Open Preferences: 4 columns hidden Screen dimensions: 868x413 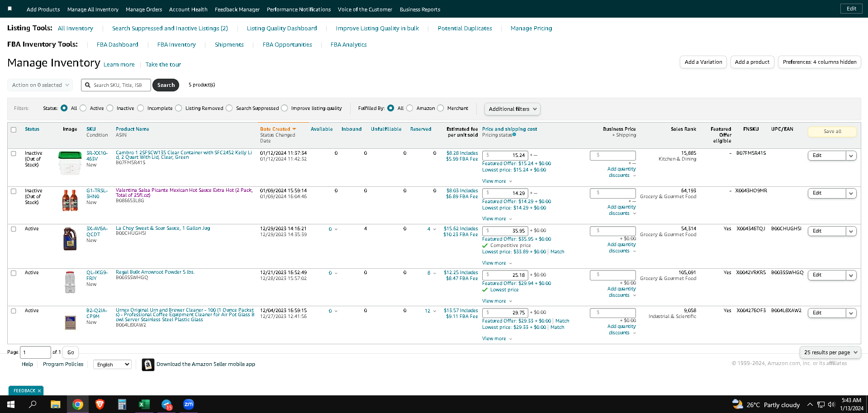pyautogui.click(x=820, y=62)
